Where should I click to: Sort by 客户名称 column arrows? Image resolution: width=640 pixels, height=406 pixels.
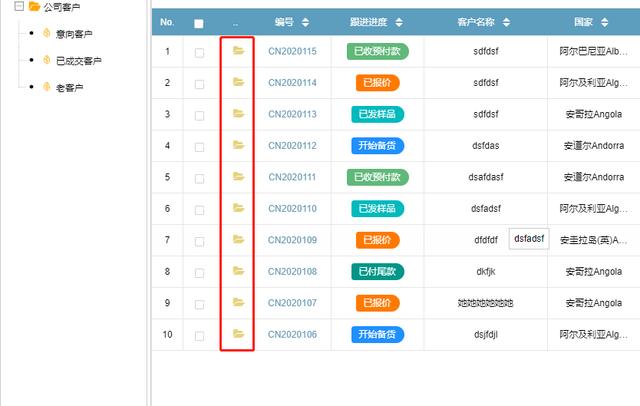[506, 22]
